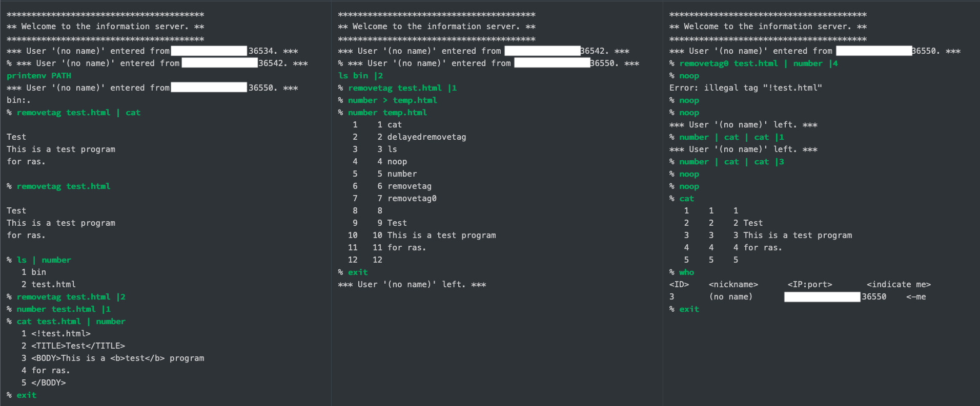Click 'ls bin |2' command in middle terminal
The height and width of the screenshot is (406, 980).
360,76
